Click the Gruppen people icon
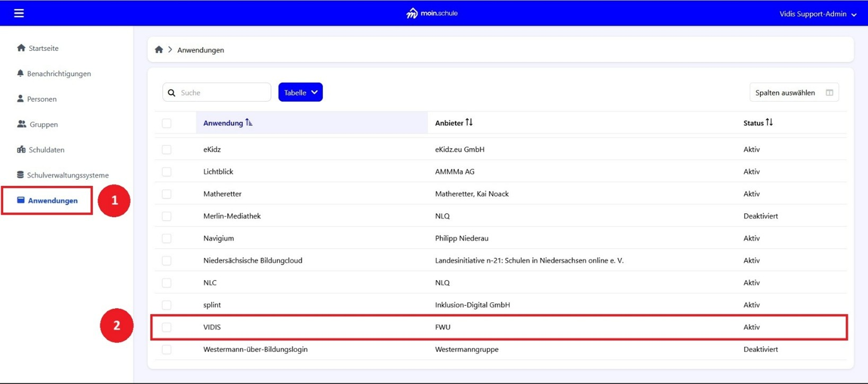This screenshot has height=384, width=868. point(21,124)
